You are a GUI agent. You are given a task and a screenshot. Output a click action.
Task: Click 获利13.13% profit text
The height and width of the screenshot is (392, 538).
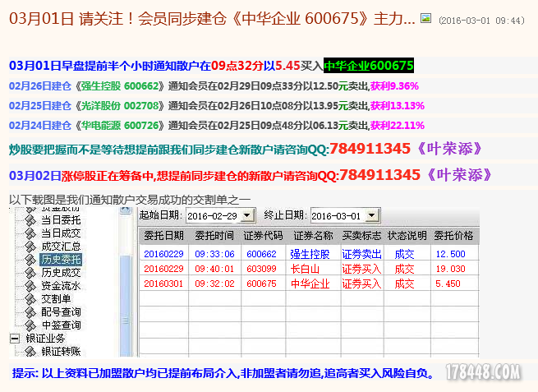(398, 105)
